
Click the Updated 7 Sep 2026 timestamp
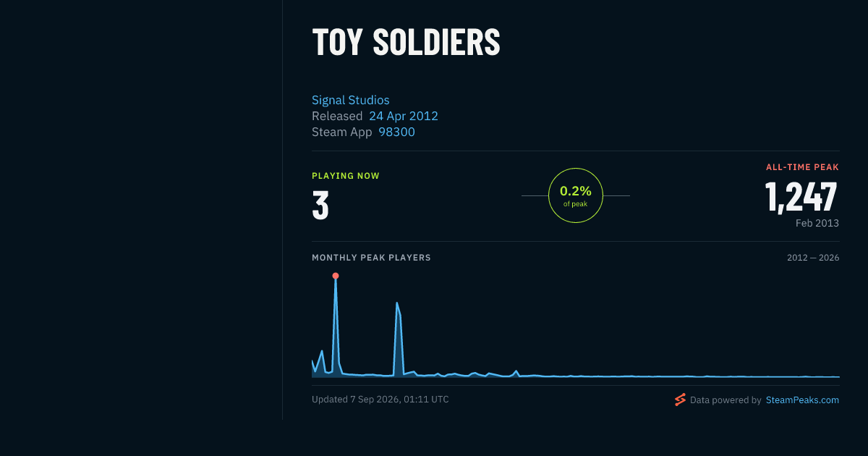(380, 400)
